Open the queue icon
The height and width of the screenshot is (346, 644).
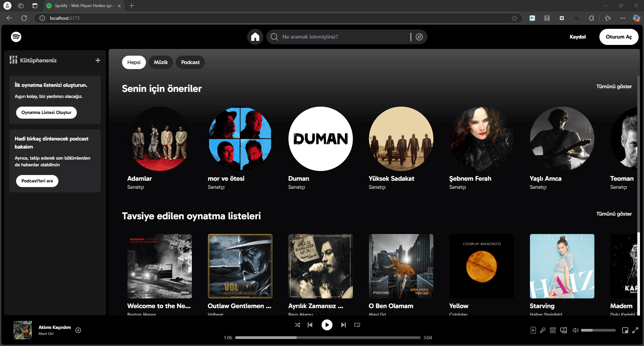553,330
